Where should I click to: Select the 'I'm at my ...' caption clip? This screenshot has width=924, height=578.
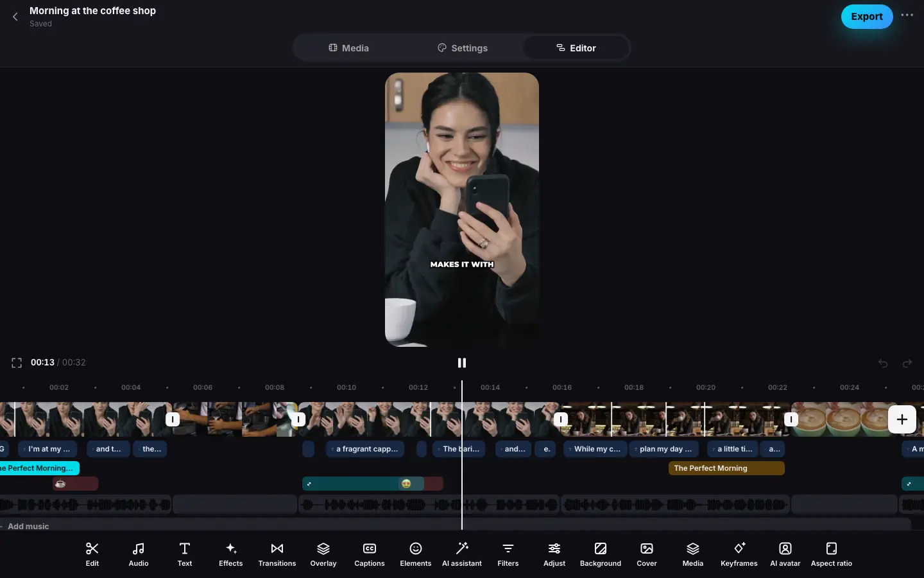click(47, 449)
